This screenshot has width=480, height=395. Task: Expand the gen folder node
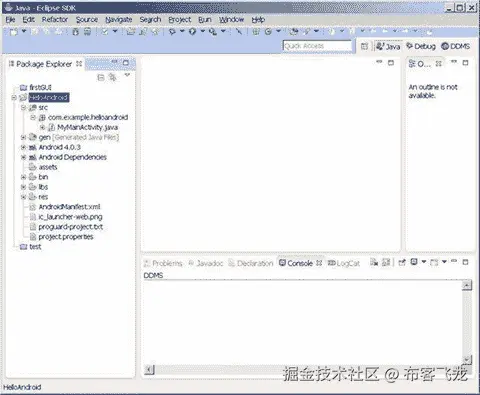click(23, 137)
